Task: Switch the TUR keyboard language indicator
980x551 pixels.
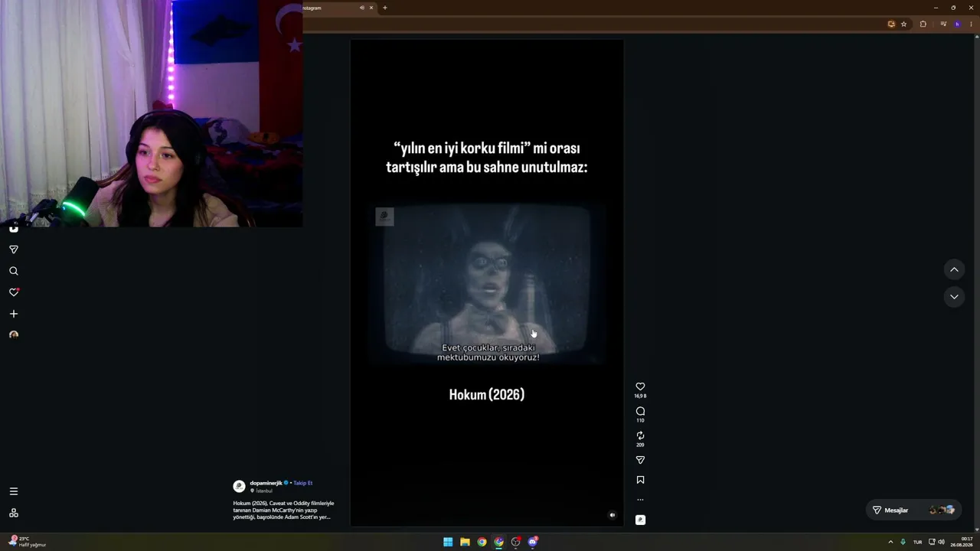Action: (x=917, y=542)
